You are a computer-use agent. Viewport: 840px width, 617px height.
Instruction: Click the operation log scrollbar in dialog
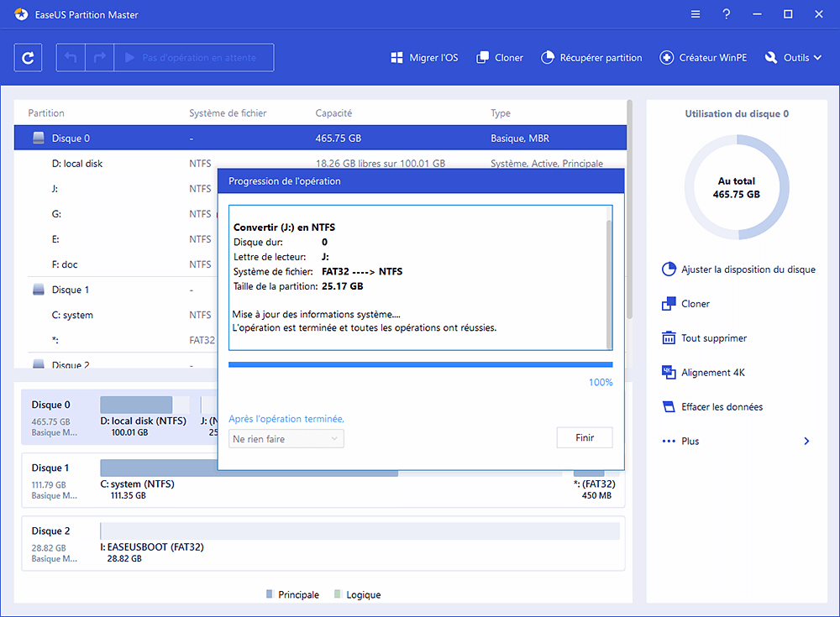pos(608,284)
